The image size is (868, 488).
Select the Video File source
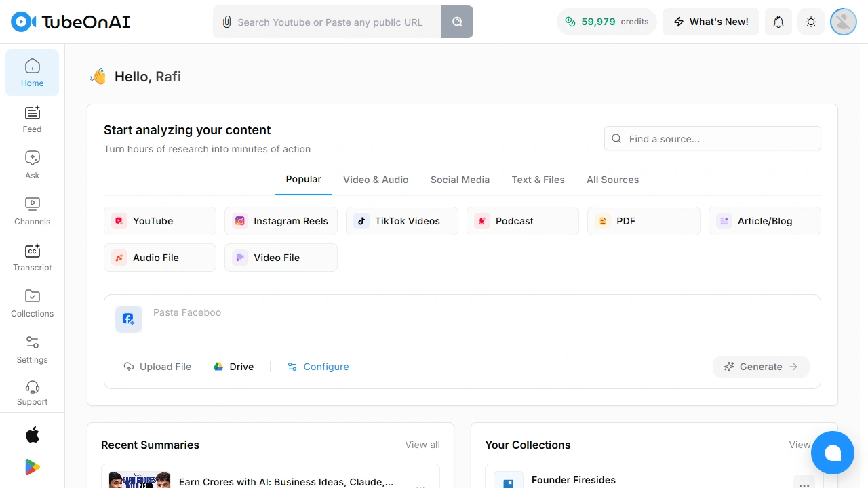point(281,258)
